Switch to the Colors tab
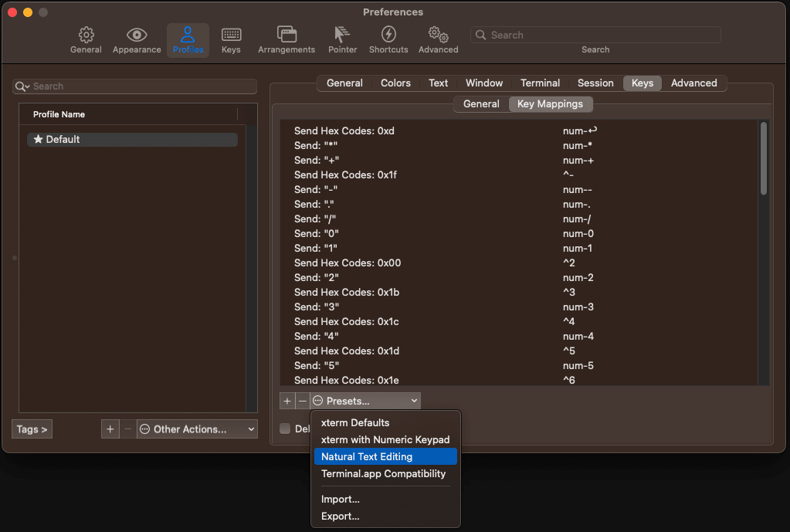This screenshot has width=790, height=532. (x=395, y=83)
